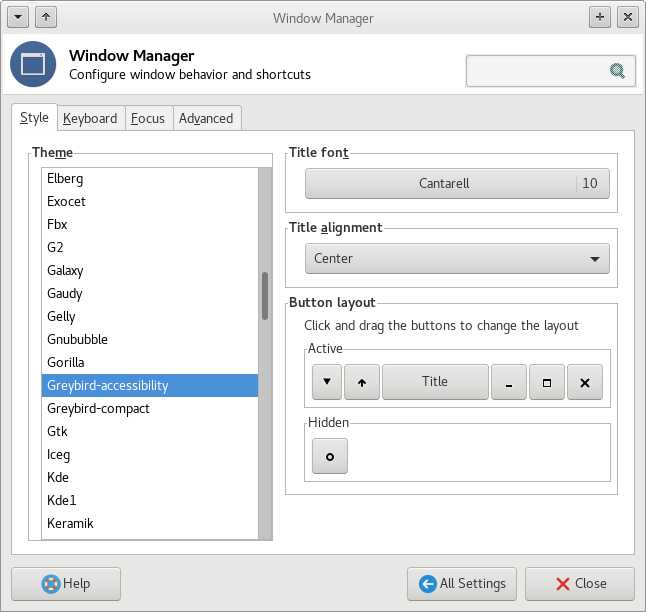The width and height of the screenshot is (646, 612).
Task: Open the Advanced tab
Action: 206,118
